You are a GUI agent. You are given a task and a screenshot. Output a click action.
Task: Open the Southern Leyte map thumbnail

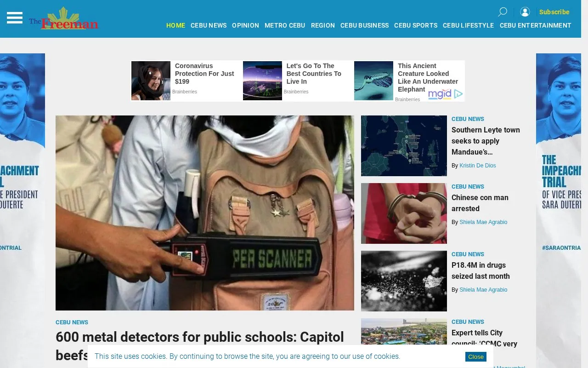pyautogui.click(x=404, y=146)
